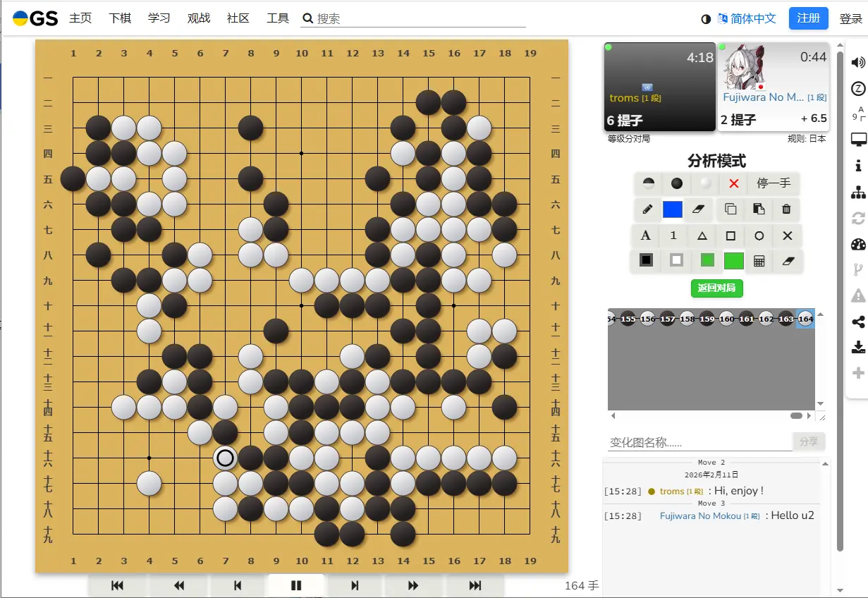Open the score estimator calculator icon
This screenshot has height=598, width=868.
pyautogui.click(x=759, y=261)
